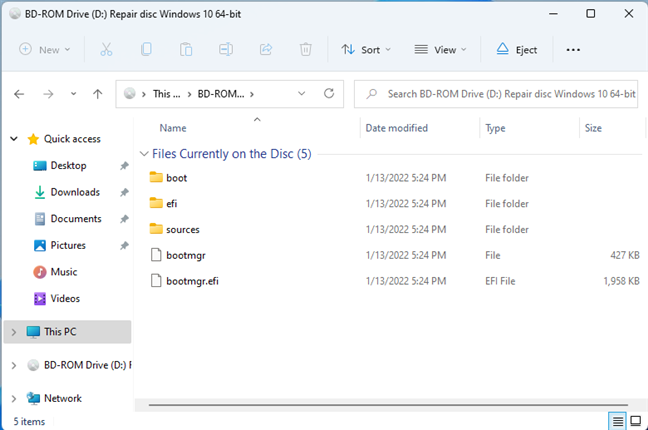Switch to details view layout icon

pyautogui.click(x=617, y=421)
